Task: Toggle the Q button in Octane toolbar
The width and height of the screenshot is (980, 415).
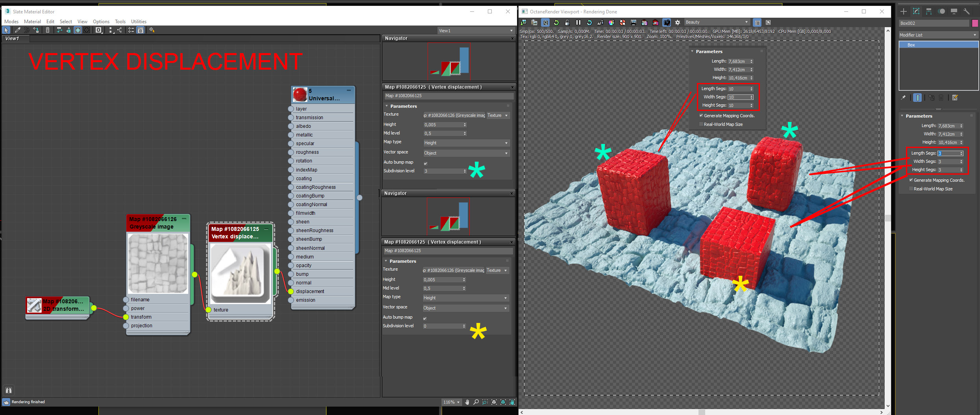Action: [545, 22]
